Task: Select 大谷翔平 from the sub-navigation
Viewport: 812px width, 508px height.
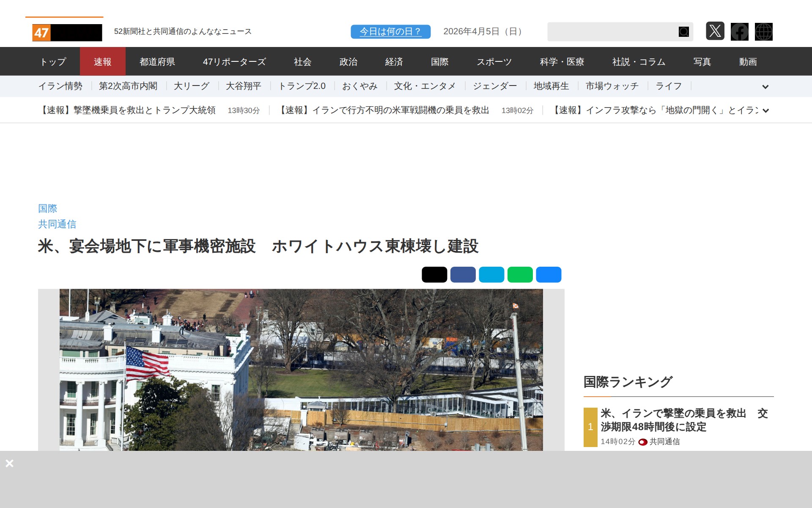Action: tap(244, 86)
